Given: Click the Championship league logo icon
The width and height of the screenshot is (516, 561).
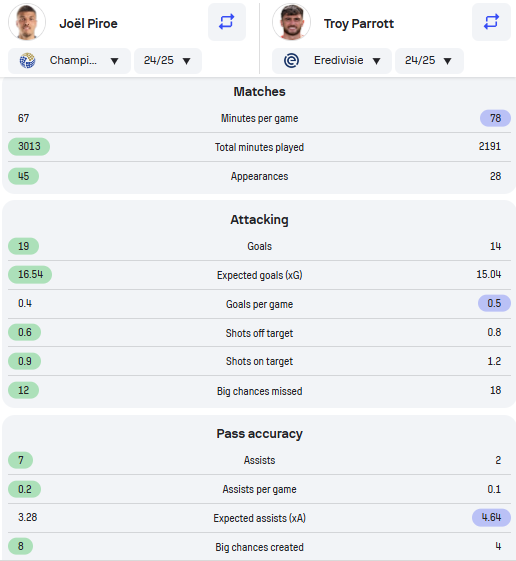Looking at the screenshot, I should point(27,60).
